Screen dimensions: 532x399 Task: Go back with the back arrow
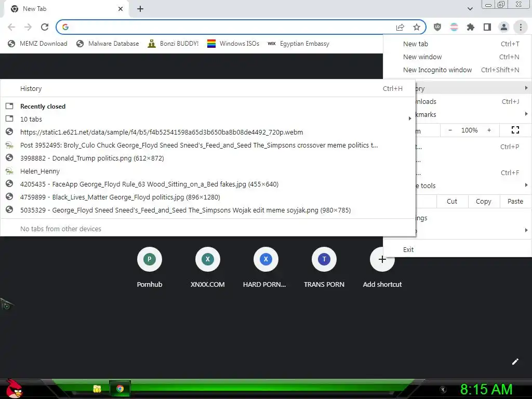point(11,27)
